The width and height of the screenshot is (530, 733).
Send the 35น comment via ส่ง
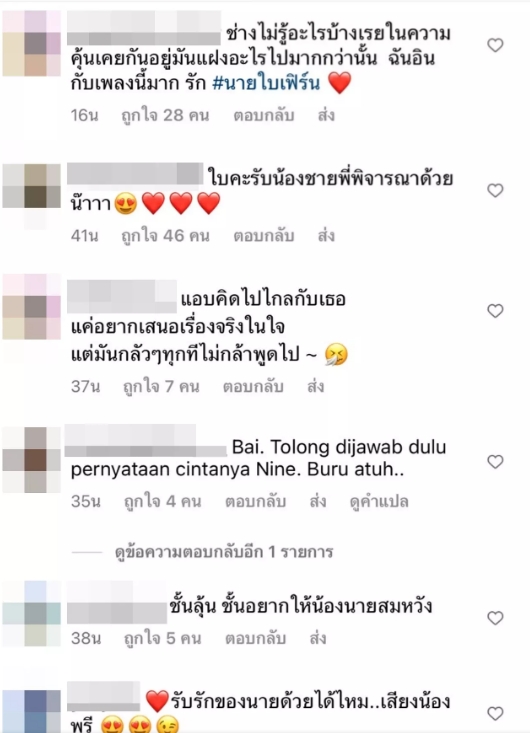[318, 501]
